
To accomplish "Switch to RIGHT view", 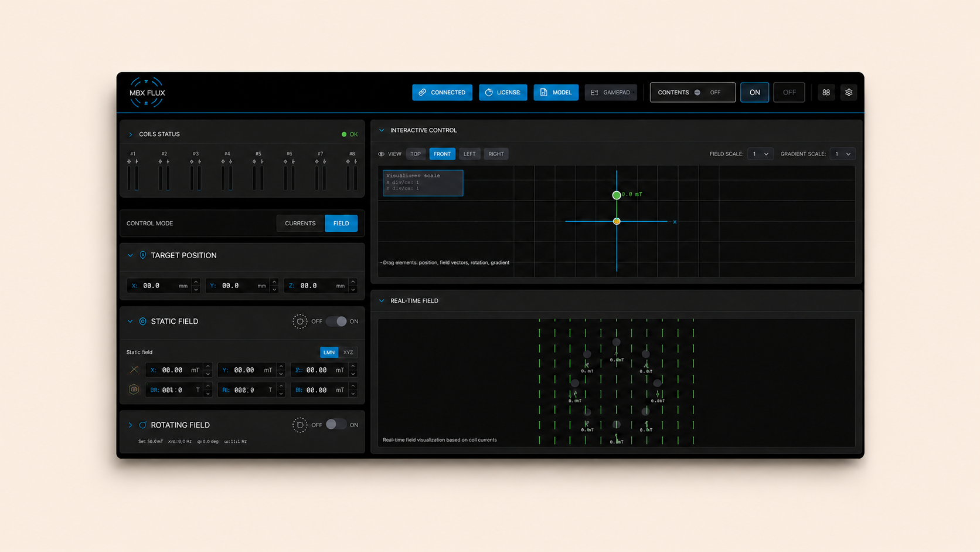I will 496,154.
